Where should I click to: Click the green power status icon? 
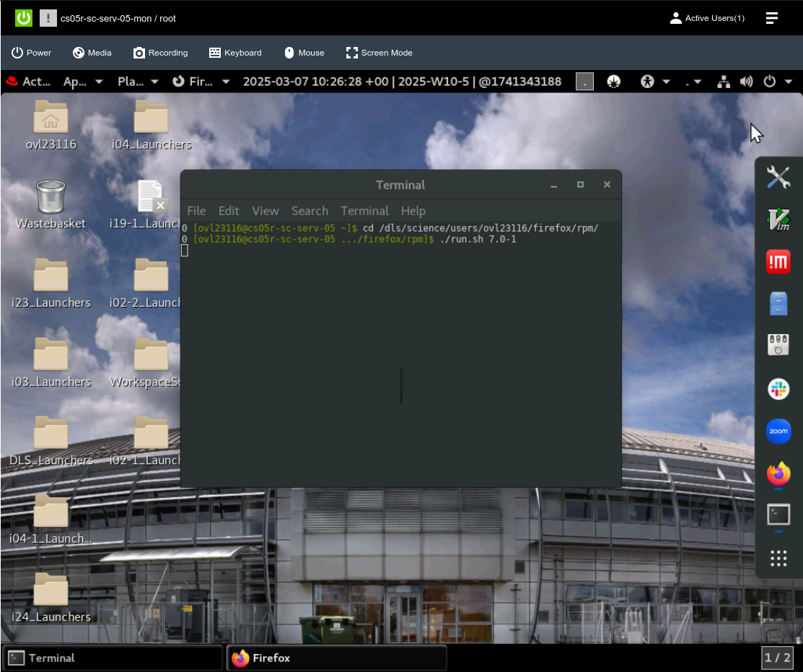tap(24, 18)
